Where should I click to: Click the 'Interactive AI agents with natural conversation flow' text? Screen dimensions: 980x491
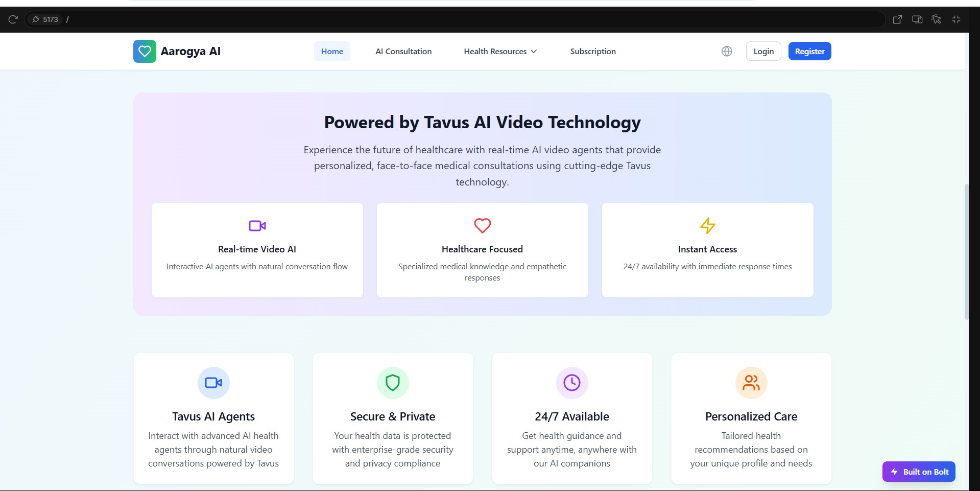coord(257,267)
